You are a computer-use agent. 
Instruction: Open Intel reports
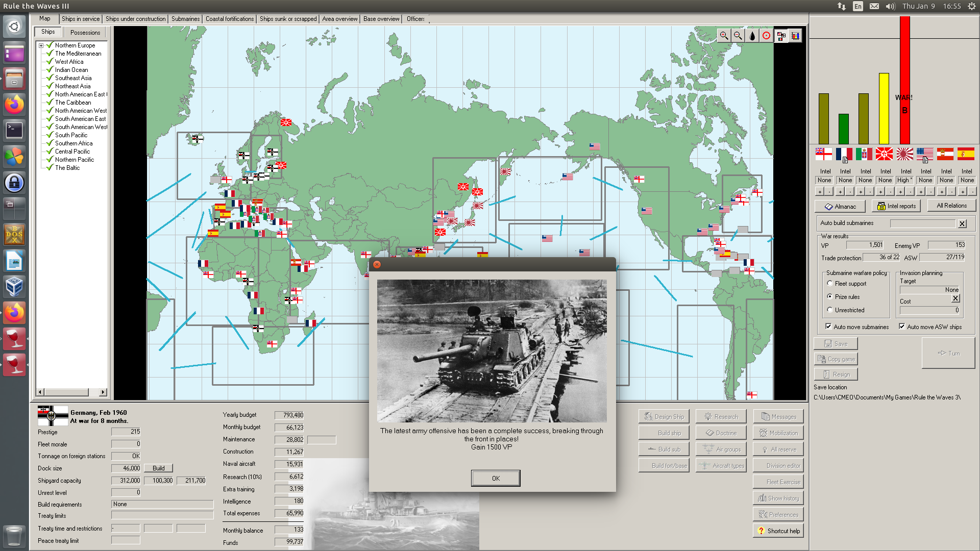pos(896,206)
